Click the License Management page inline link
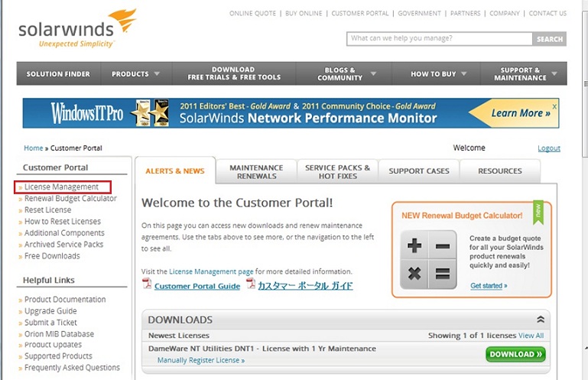The width and height of the screenshot is (588, 380). [x=211, y=271]
